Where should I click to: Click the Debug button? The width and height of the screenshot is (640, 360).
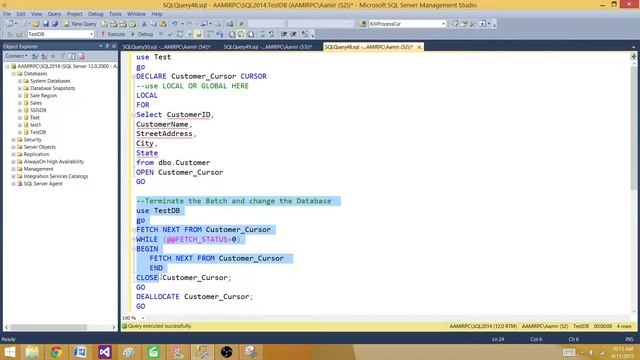(142, 34)
